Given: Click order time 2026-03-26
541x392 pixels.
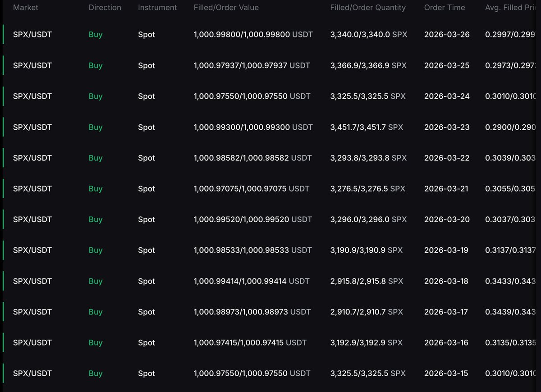Looking at the screenshot, I should [x=447, y=34].
